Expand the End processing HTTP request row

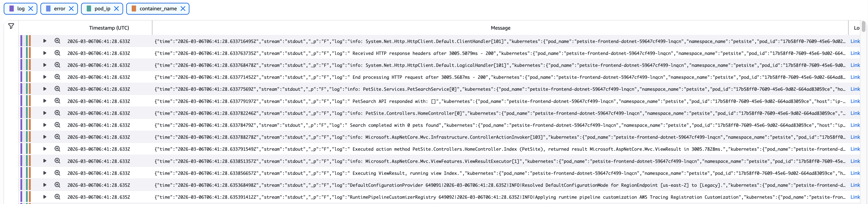point(45,77)
